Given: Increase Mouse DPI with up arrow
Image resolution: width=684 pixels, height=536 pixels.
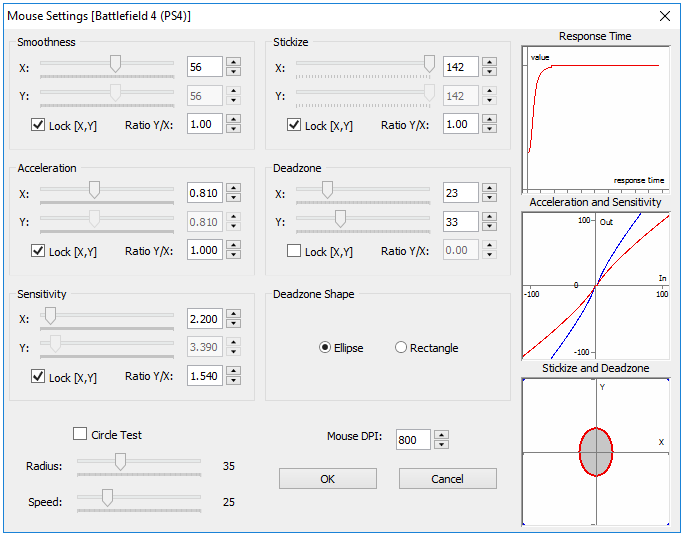Looking at the screenshot, I should coord(442,435).
